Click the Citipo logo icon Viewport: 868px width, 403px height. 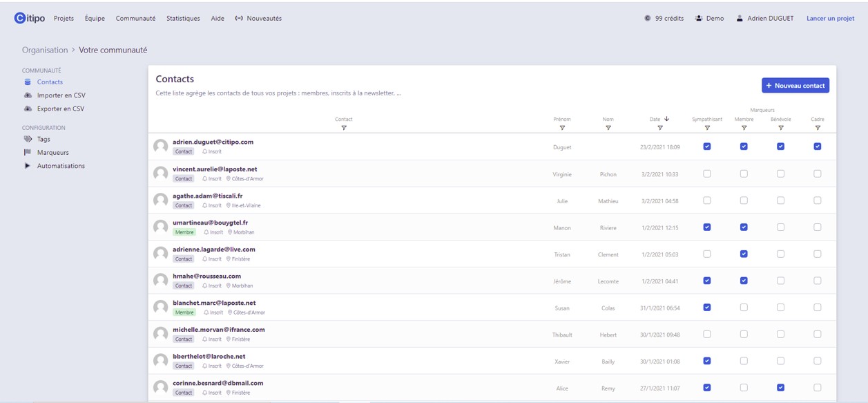[x=20, y=18]
